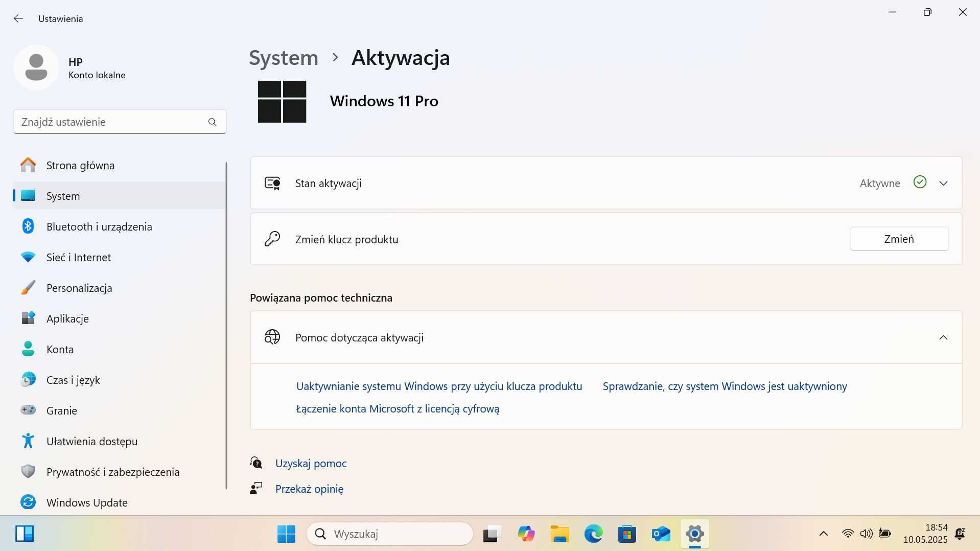Open Windows Update settings

119,502
